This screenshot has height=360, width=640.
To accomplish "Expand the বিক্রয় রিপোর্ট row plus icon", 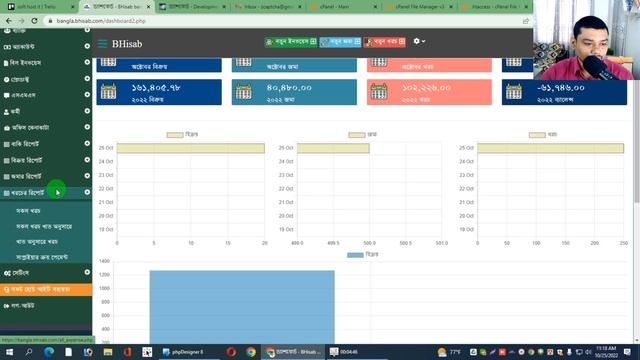I will pos(87,160).
